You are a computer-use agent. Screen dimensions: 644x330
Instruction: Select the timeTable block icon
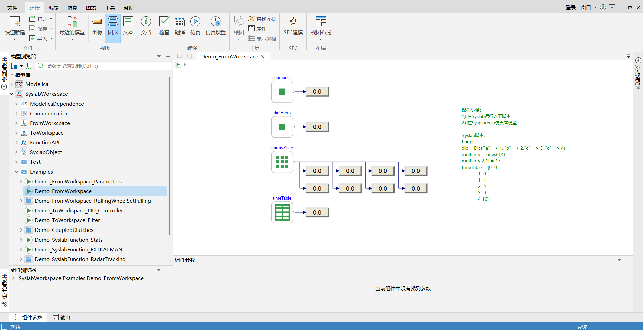click(x=282, y=212)
